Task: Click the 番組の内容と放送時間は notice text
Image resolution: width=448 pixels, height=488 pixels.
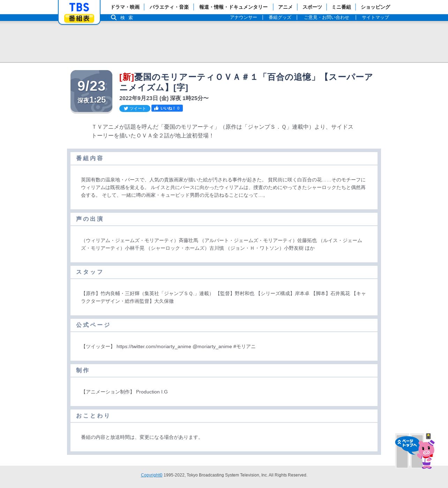Action: point(142,437)
